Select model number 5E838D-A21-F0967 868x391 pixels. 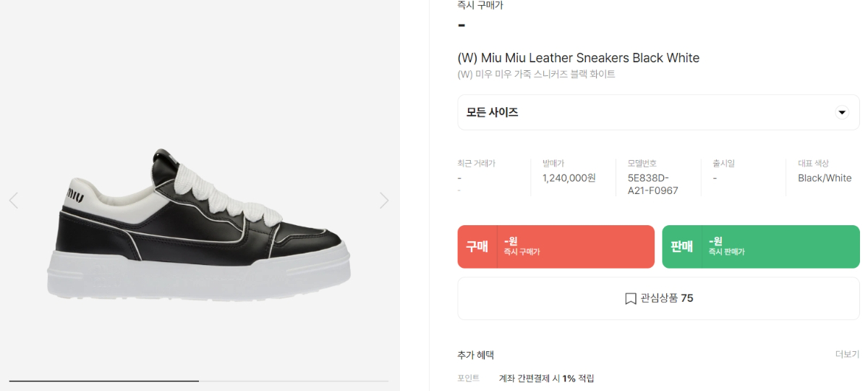(653, 185)
